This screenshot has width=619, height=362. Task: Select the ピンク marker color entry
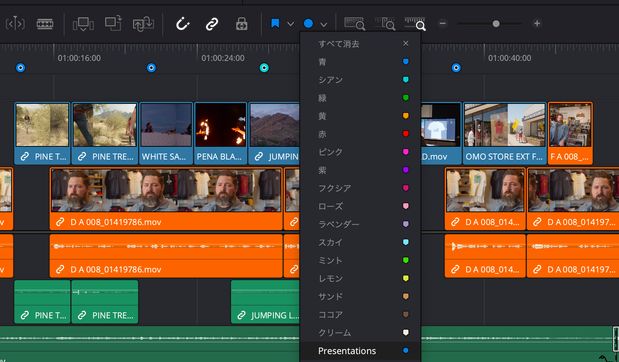point(360,152)
